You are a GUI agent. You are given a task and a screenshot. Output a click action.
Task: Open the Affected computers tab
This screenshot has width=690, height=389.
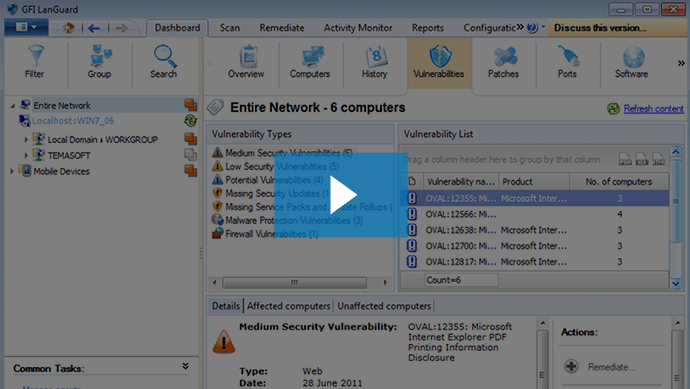(x=288, y=306)
